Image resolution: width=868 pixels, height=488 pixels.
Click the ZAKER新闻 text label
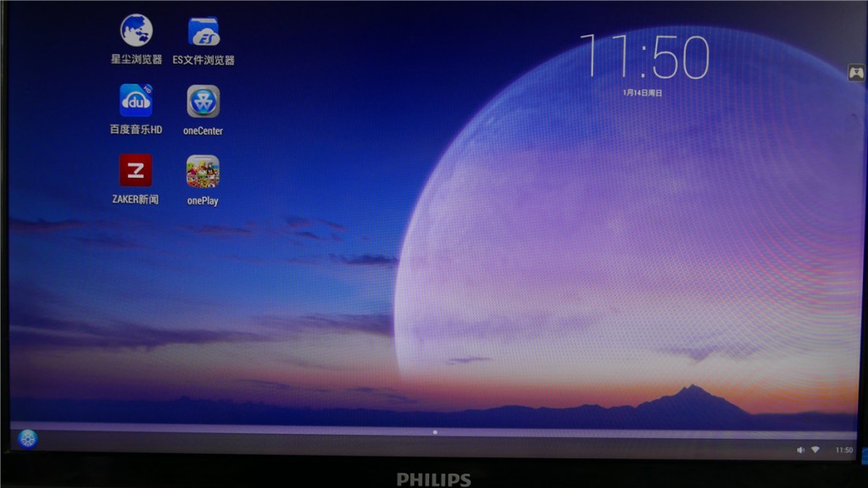[136, 200]
